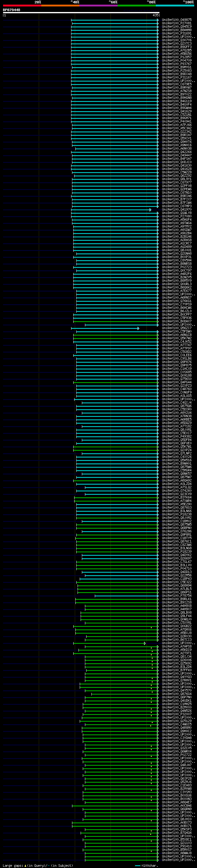The width and height of the screenshot is (197, 868).
Task: Select the UniRef100_P04709 label
Action: [177, 60]
